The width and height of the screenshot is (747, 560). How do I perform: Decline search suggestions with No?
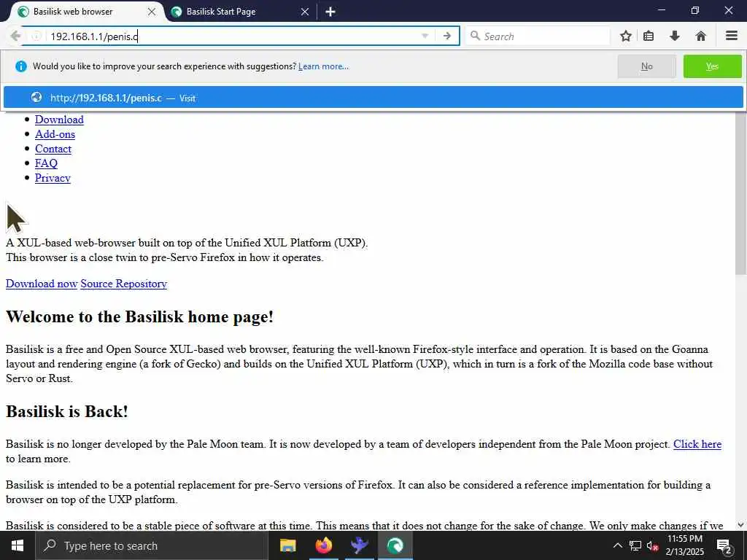tap(646, 66)
